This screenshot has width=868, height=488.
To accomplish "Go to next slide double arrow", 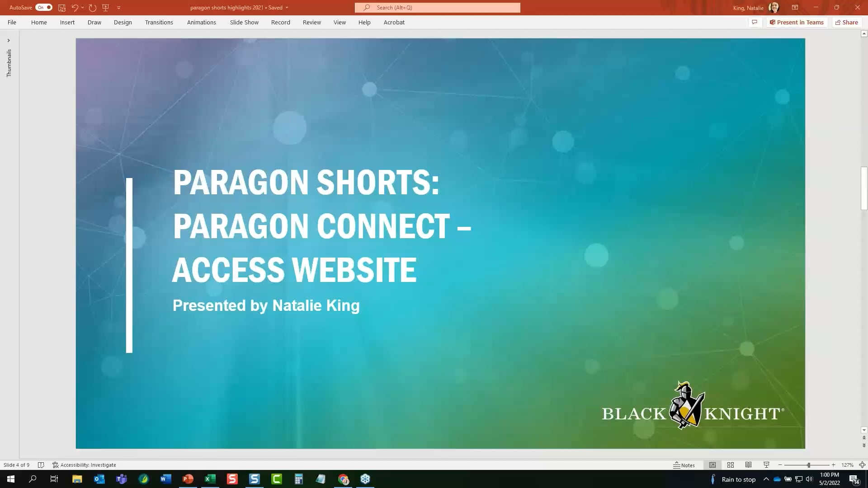I will 864,445.
